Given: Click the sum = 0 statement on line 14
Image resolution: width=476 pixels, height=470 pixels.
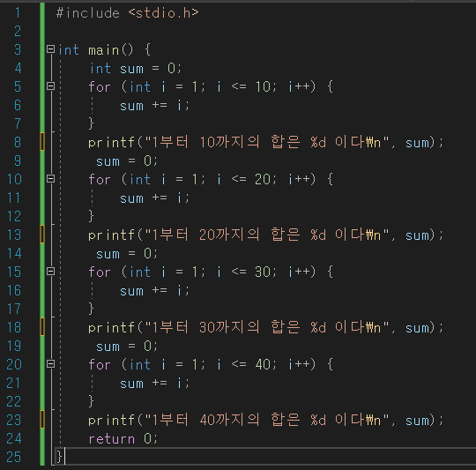Looking at the screenshot, I should point(127,254).
